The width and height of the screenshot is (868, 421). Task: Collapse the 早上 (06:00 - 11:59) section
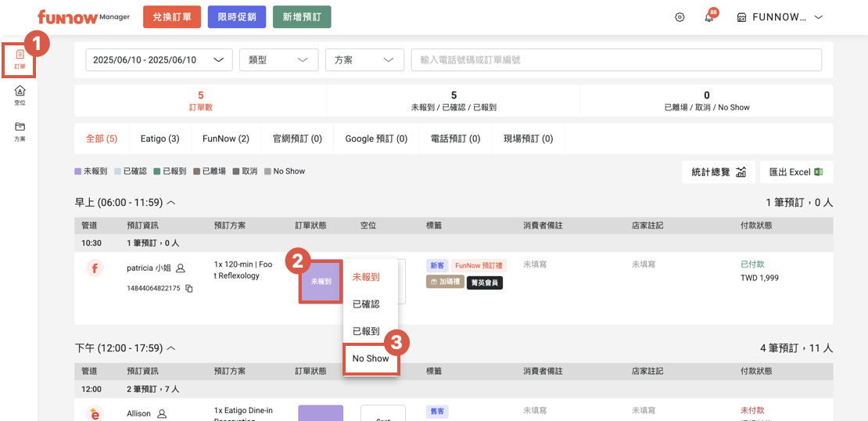(171, 203)
